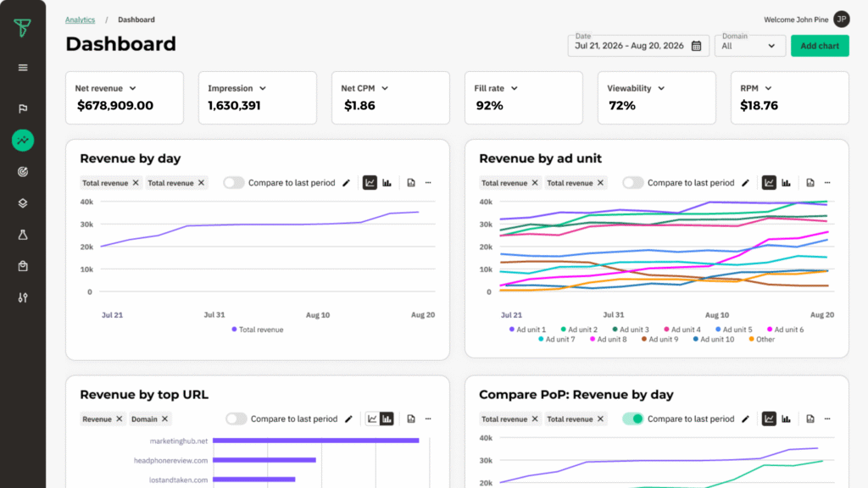
Task: Open the date range picker field
Action: 638,46
